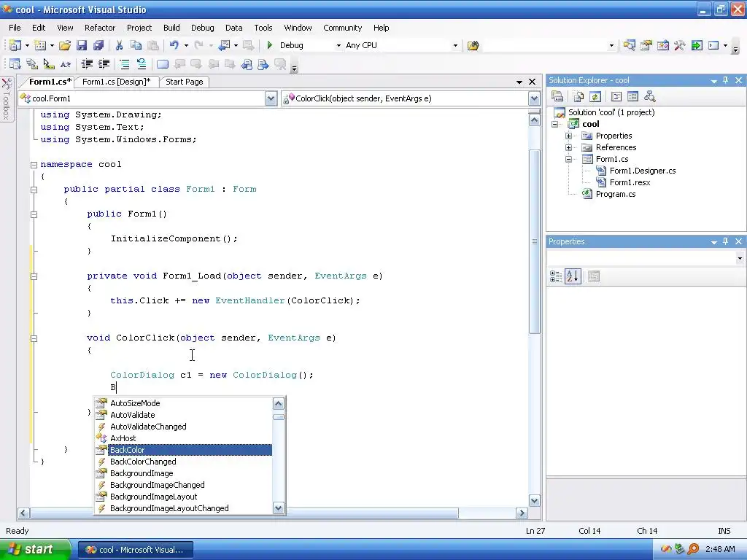Viewport: 747px width, 560px height.
Task: Click Decrease Line Indent icon
Action: point(87,64)
